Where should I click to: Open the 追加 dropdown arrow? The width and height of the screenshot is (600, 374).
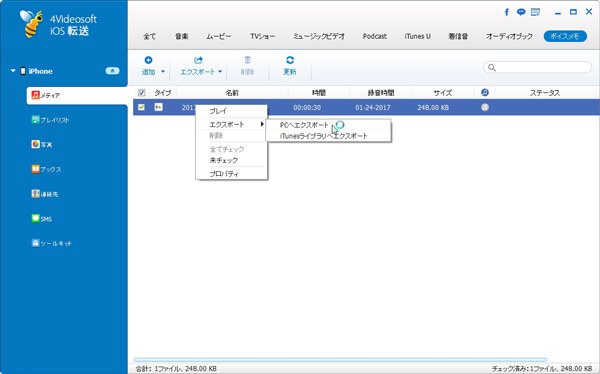[163, 72]
